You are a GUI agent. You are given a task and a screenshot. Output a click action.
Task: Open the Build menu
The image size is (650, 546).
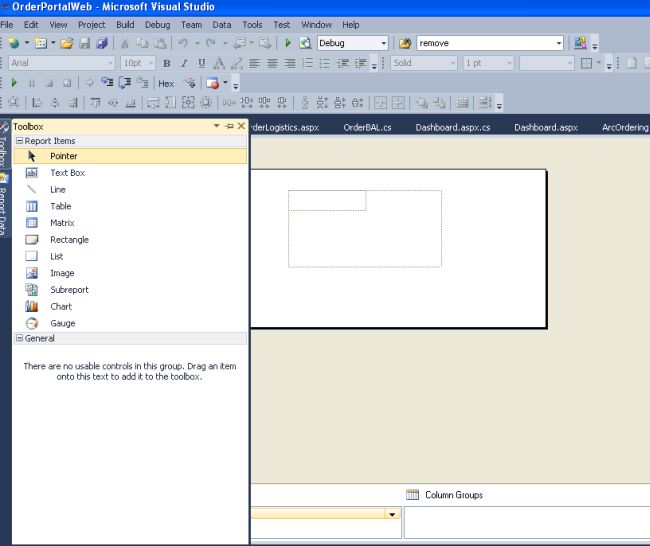[125, 25]
